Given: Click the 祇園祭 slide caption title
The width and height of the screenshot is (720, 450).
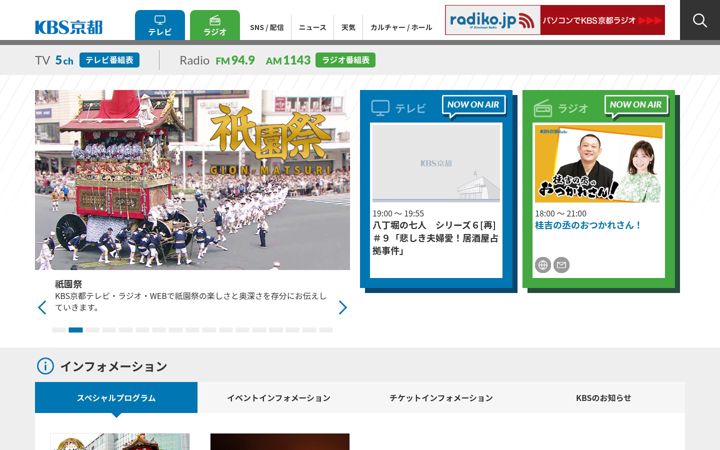Looking at the screenshot, I should tap(68, 284).
